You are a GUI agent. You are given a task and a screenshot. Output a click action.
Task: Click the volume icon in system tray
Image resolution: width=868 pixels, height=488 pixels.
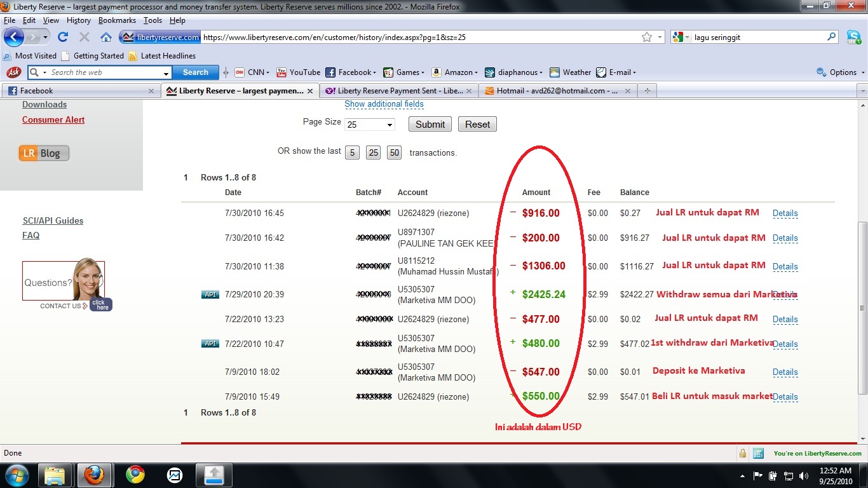804,475
